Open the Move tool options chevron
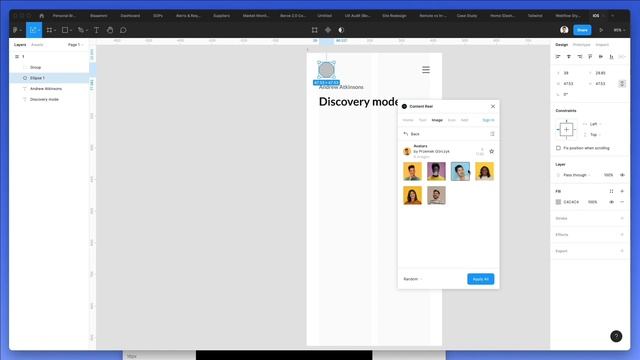Screen dimensions: 640x360 click(x=39, y=30)
